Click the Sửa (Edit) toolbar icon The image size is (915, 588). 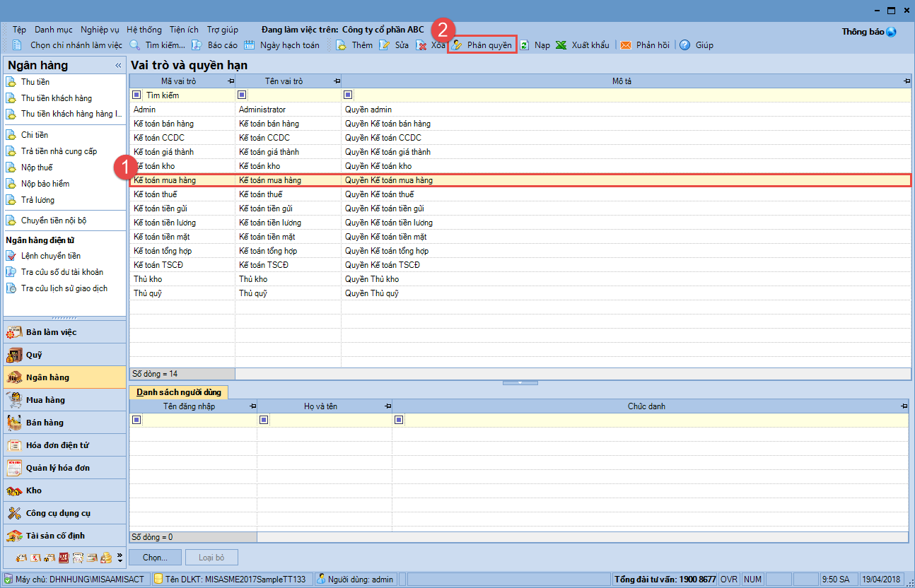click(385, 45)
